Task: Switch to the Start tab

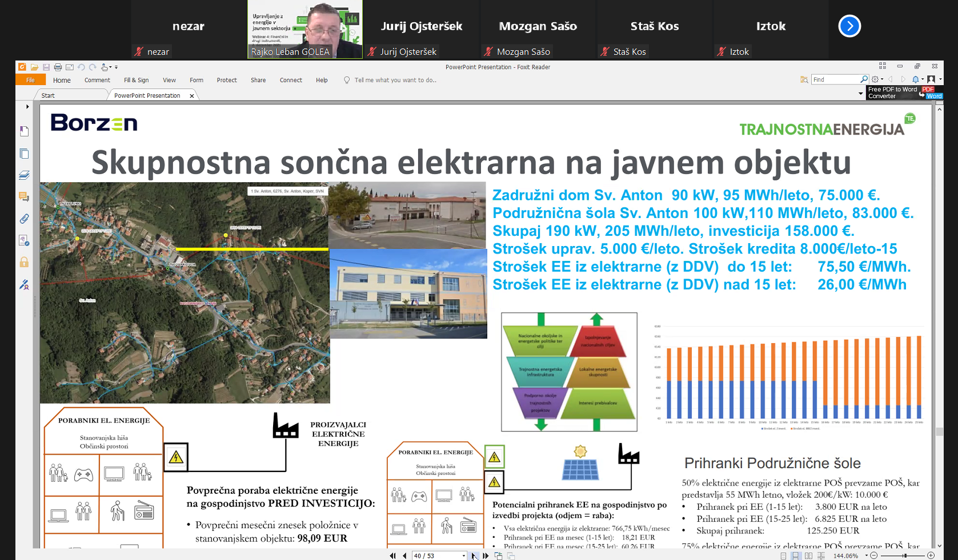Action: tap(48, 95)
